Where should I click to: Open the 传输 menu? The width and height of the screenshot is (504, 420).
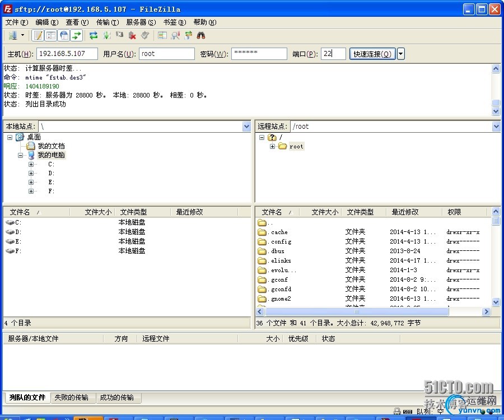tap(107, 22)
